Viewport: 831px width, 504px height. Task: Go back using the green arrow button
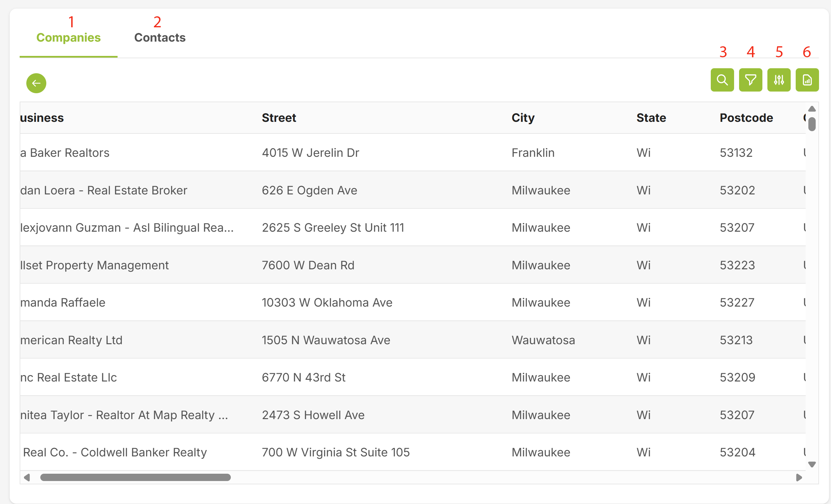(36, 83)
